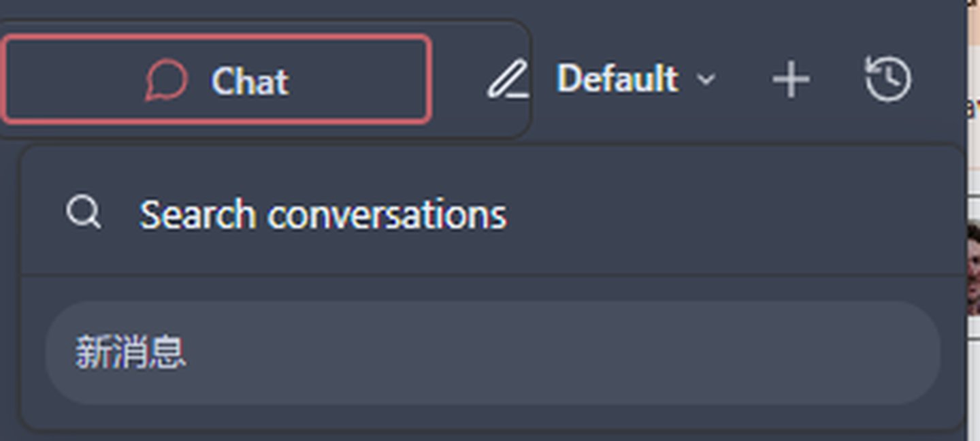980x441 pixels.
Task: Rename the chat using the pencil button
Action: tap(508, 80)
